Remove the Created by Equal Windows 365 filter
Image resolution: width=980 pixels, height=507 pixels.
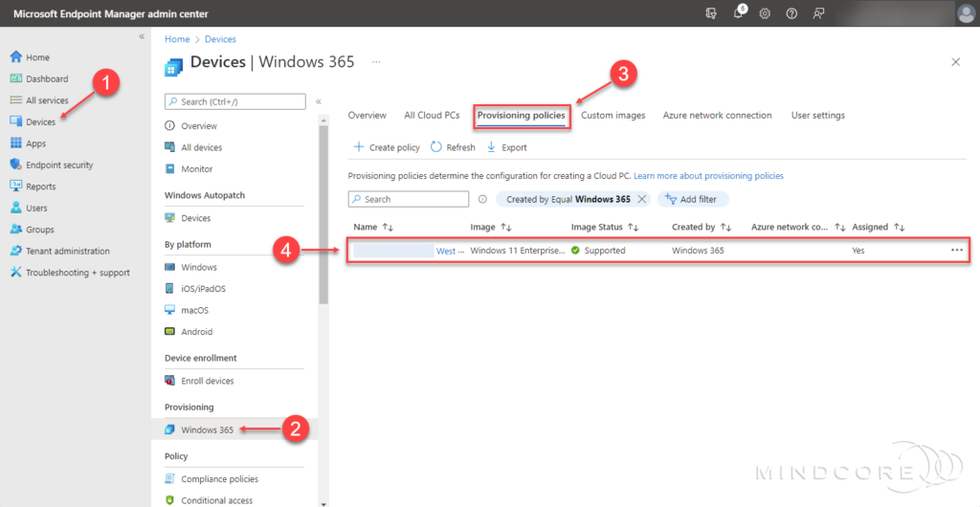tap(641, 199)
